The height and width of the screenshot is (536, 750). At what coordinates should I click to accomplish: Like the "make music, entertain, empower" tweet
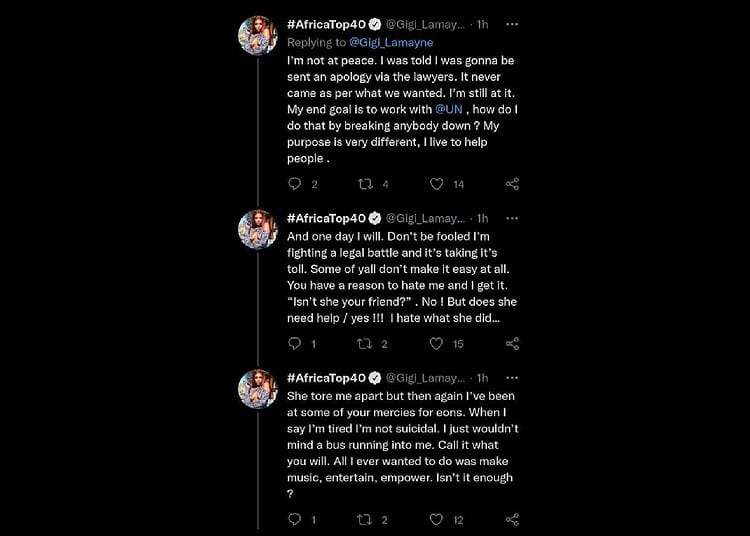[437, 519]
